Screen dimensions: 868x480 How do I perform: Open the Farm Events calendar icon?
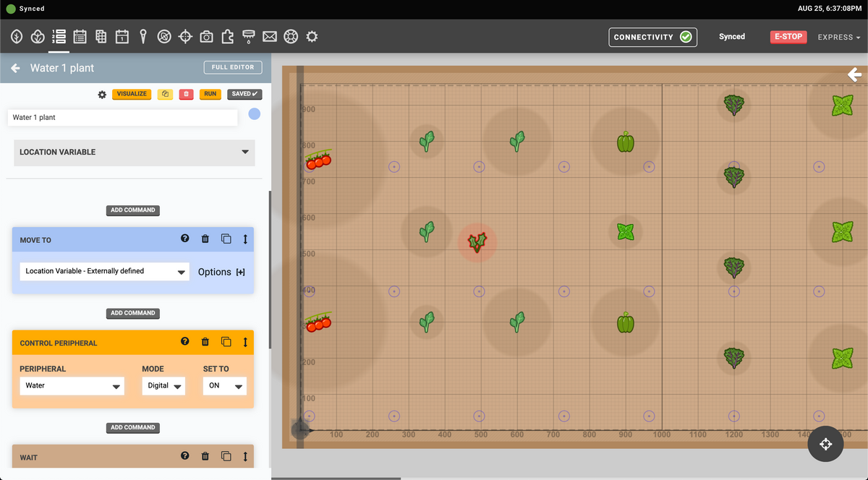122,36
